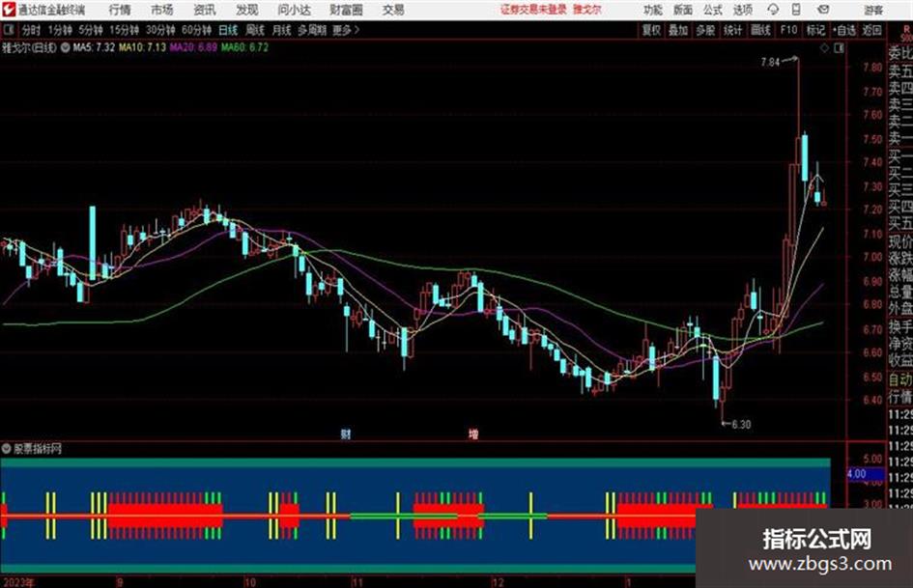Click the 复权 toolbar button
The height and width of the screenshot is (588, 913).
tap(651, 30)
